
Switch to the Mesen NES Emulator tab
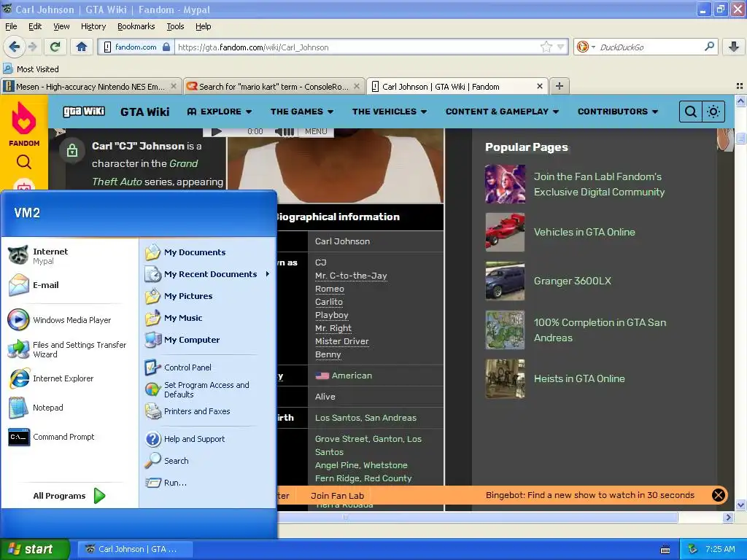(x=90, y=86)
